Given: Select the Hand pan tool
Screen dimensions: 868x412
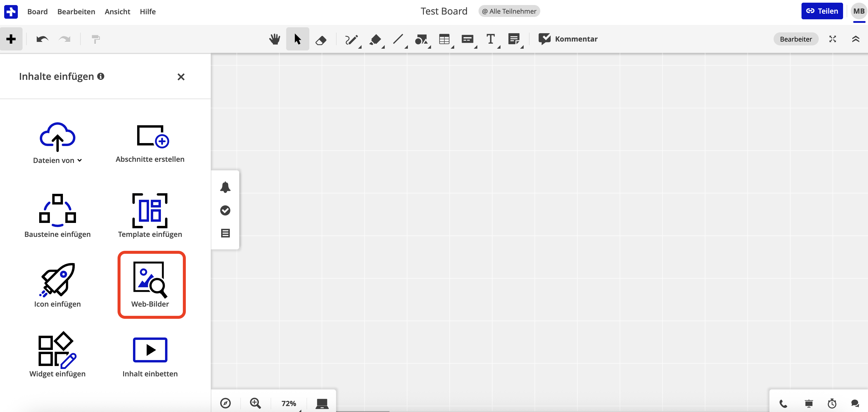Looking at the screenshot, I should click(x=274, y=39).
